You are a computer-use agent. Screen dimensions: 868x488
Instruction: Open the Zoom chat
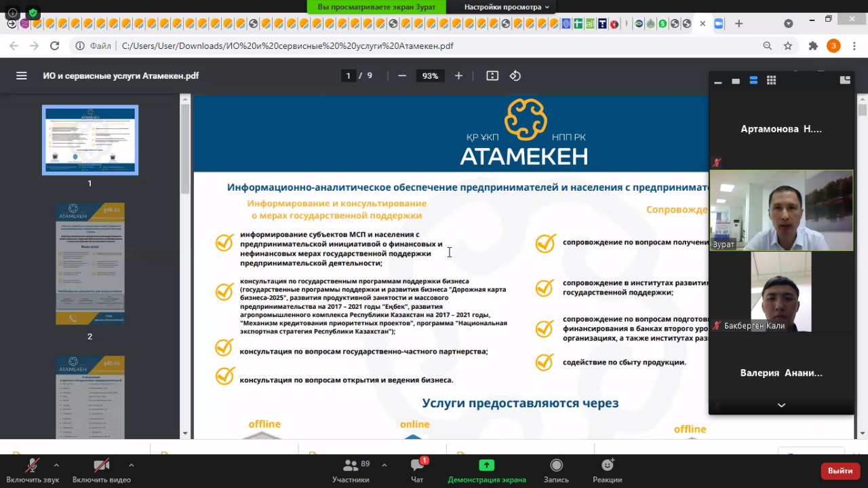coord(417,470)
